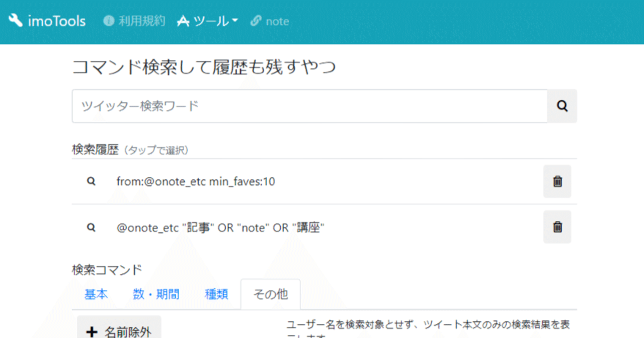Delete the from:@onote_etc min_faves:10 history entry

557,181
